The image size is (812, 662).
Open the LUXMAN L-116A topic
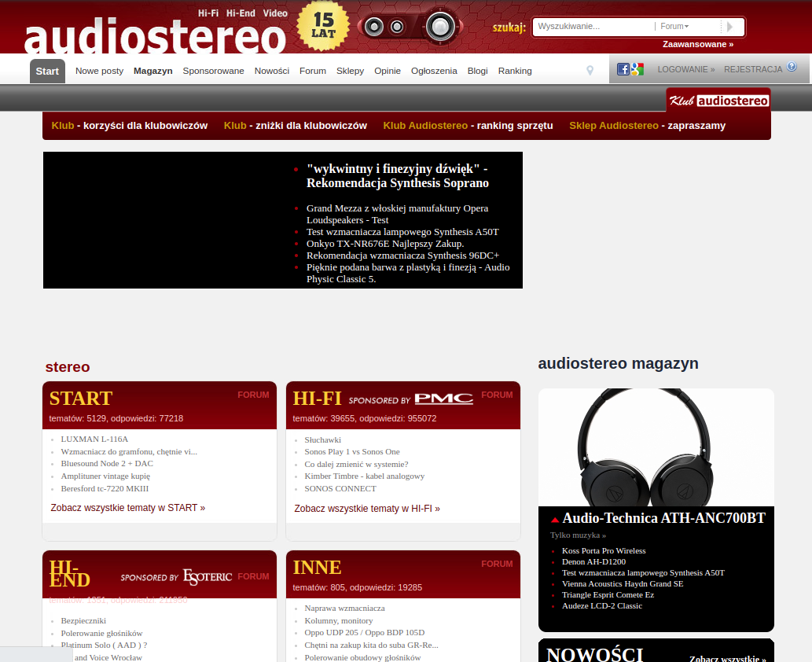pos(94,439)
